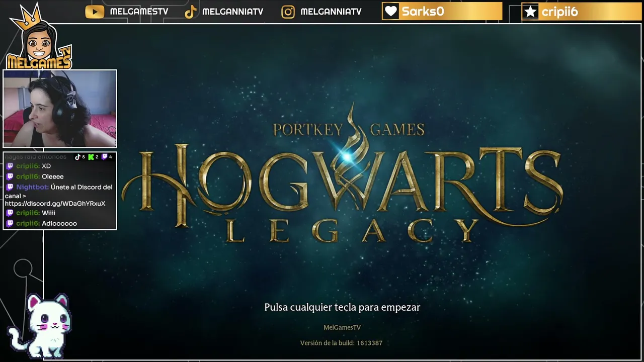
Task: Click the streamer webcam feed
Action: pos(60,109)
